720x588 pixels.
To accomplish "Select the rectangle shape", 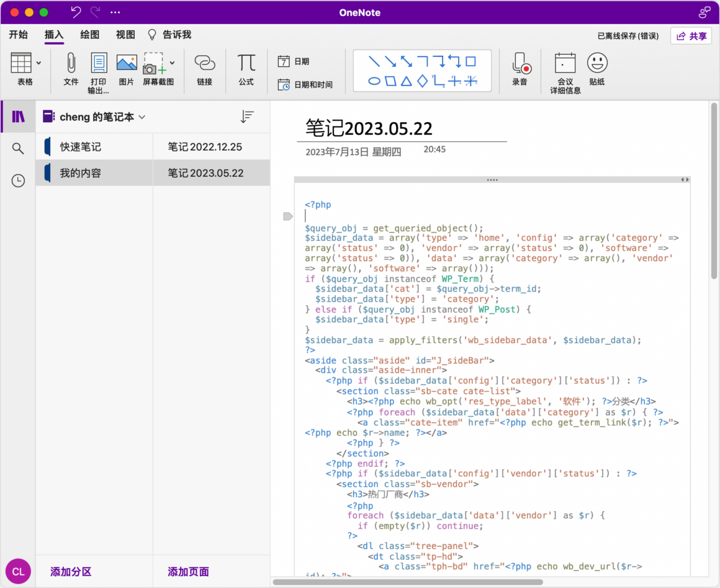I will pyautogui.click(x=470, y=61).
